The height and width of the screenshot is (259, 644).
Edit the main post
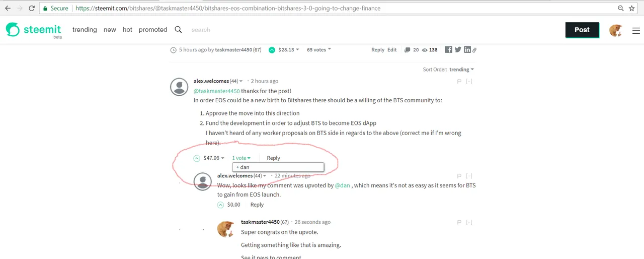point(392,50)
